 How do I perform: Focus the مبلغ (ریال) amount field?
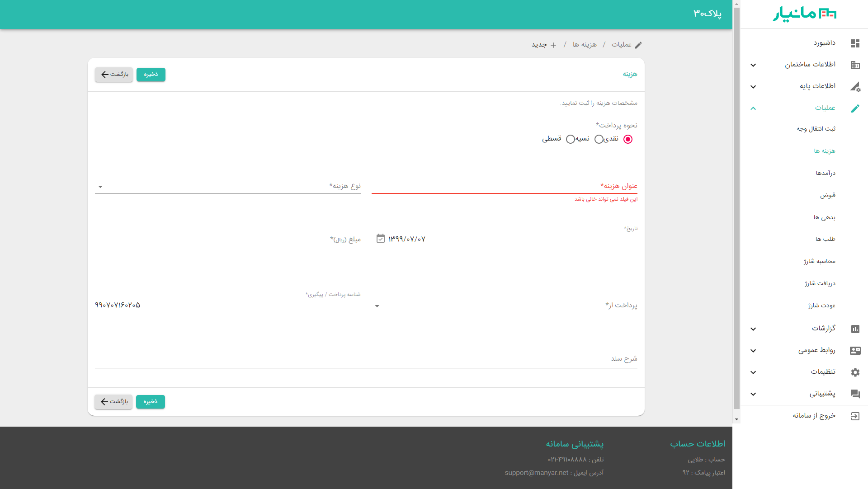tap(228, 240)
